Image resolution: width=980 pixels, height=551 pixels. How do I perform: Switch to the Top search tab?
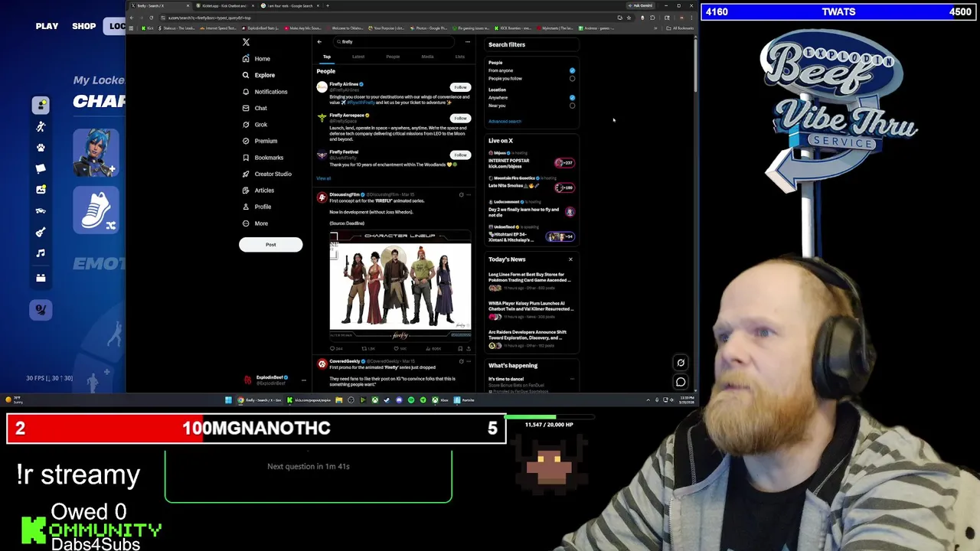tap(327, 57)
